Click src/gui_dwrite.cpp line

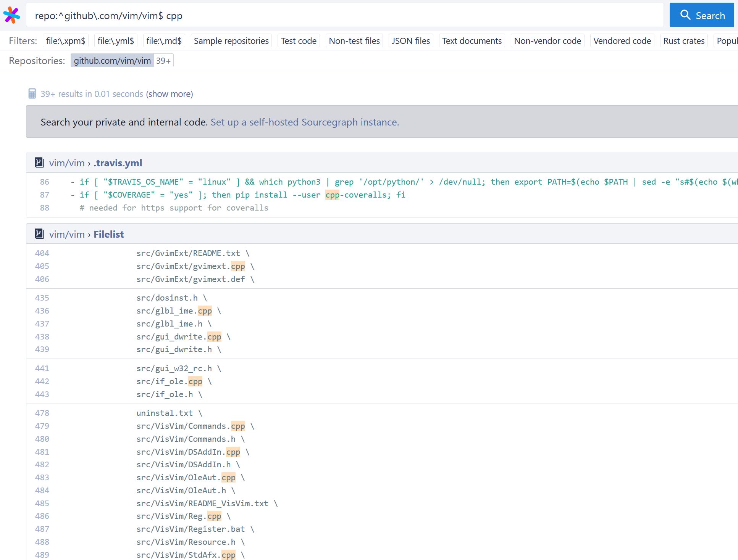(382, 337)
